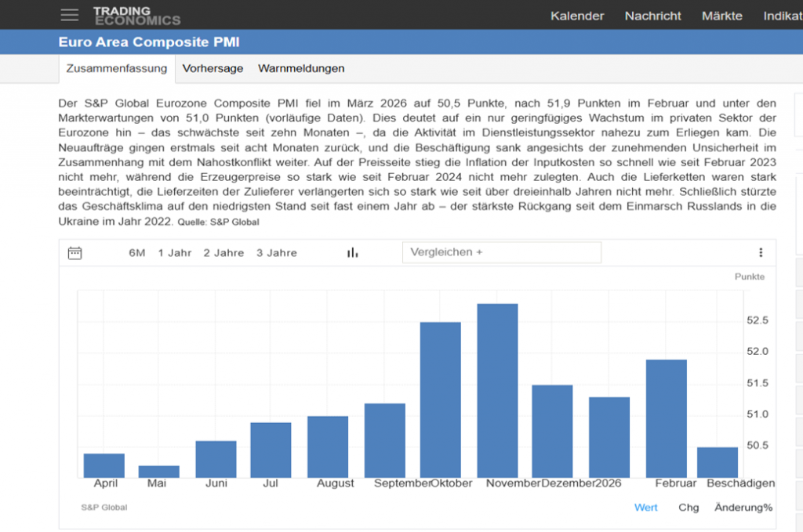Click the bar chart type icon

[x=353, y=253]
